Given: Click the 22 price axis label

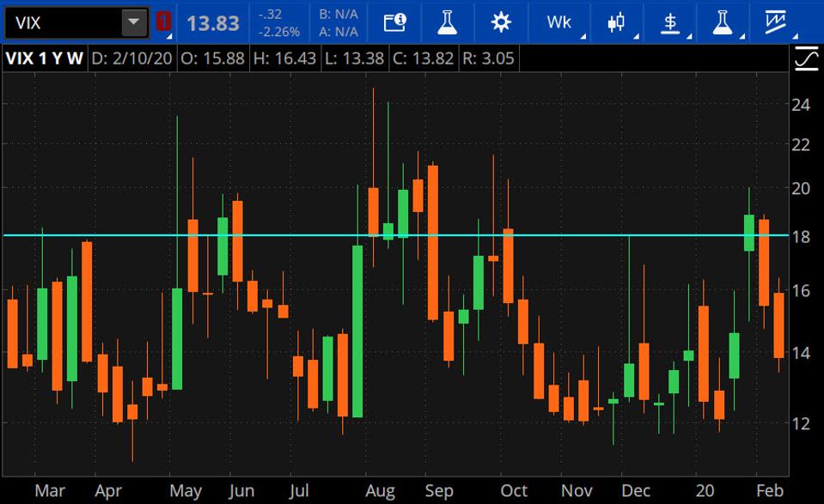Looking at the screenshot, I should [x=801, y=145].
